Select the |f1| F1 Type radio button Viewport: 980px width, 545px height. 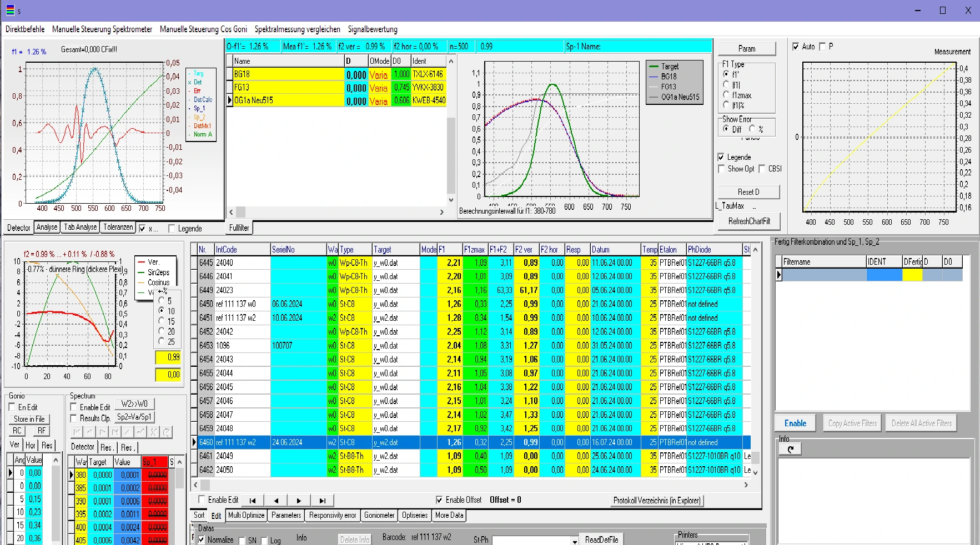click(726, 84)
